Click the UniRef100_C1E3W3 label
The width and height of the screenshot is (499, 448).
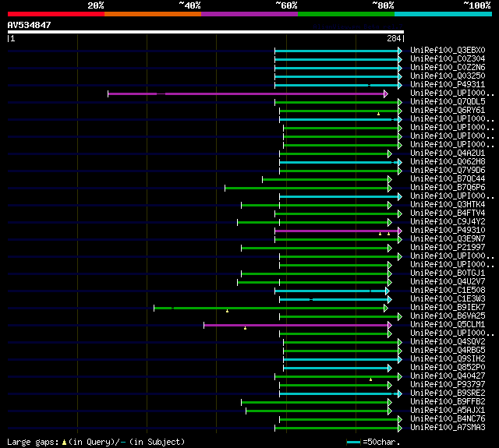(x=448, y=299)
